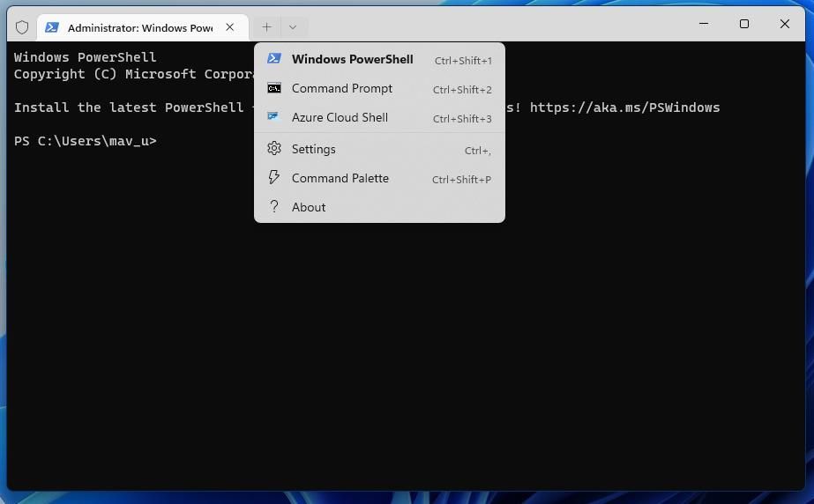Select the Administrator: Windows PowerShell tab
Viewport: 814px width, 504px height.
[x=142, y=27]
